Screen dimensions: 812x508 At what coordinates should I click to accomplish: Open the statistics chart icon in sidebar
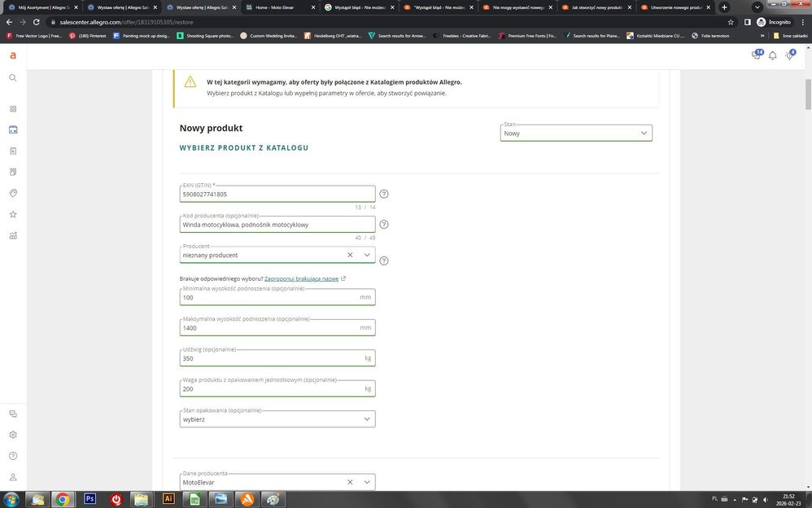click(x=13, y=236)
